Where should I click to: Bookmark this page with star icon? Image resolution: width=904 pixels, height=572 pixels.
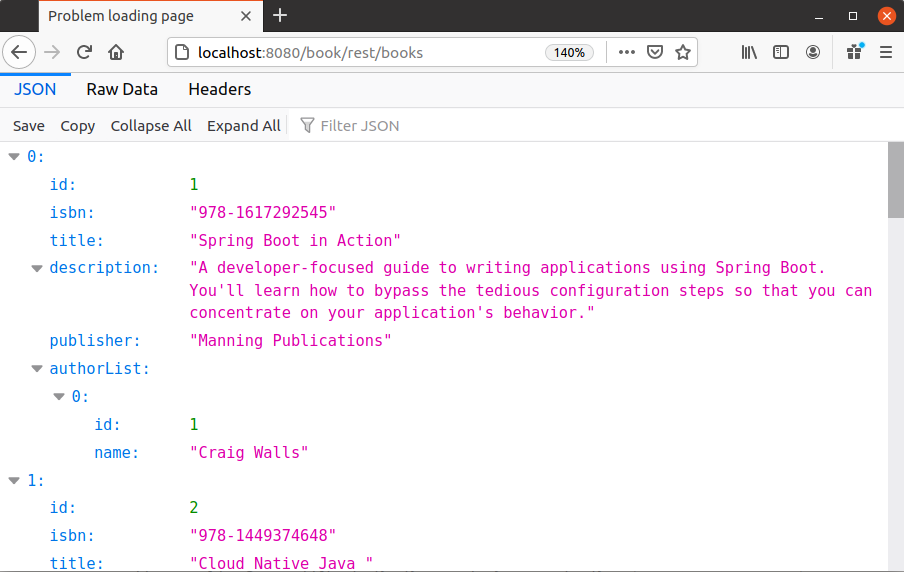coord(683,52)
